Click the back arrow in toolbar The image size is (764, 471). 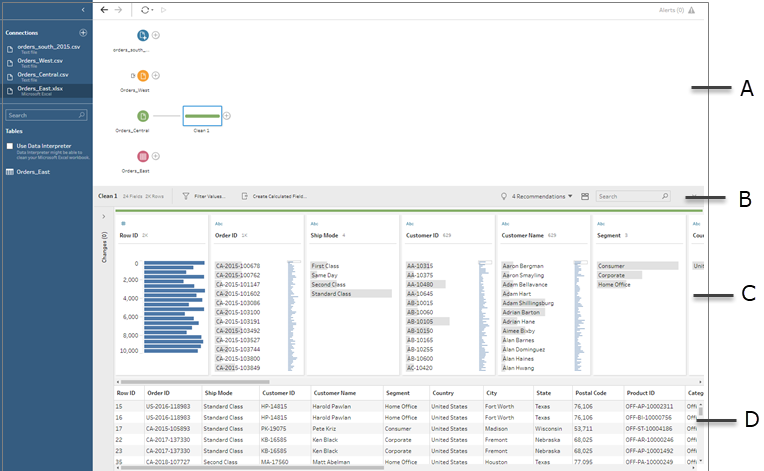pyautogui.click(x=104, y=10)
